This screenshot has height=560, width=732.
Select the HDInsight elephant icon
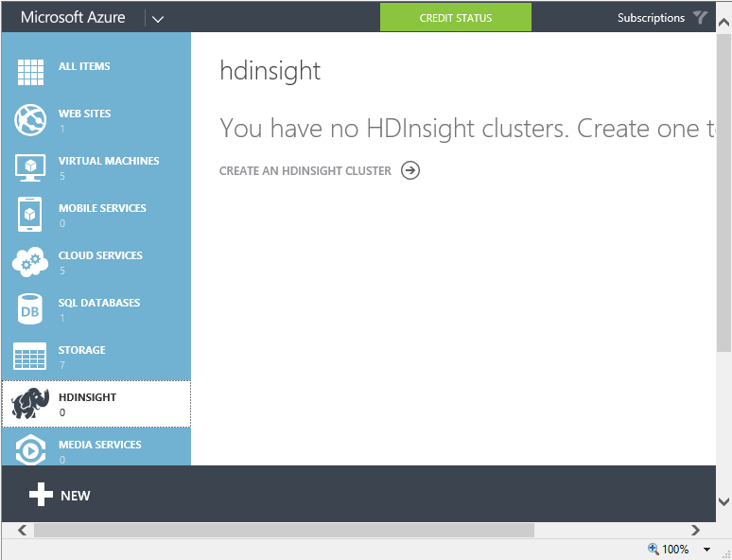coord(30,405)
